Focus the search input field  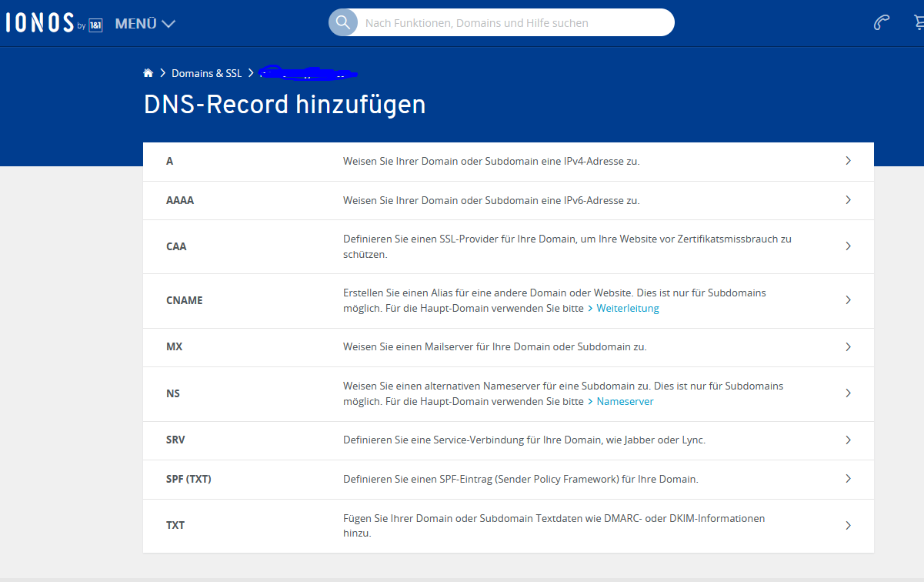tap(515, 23)
